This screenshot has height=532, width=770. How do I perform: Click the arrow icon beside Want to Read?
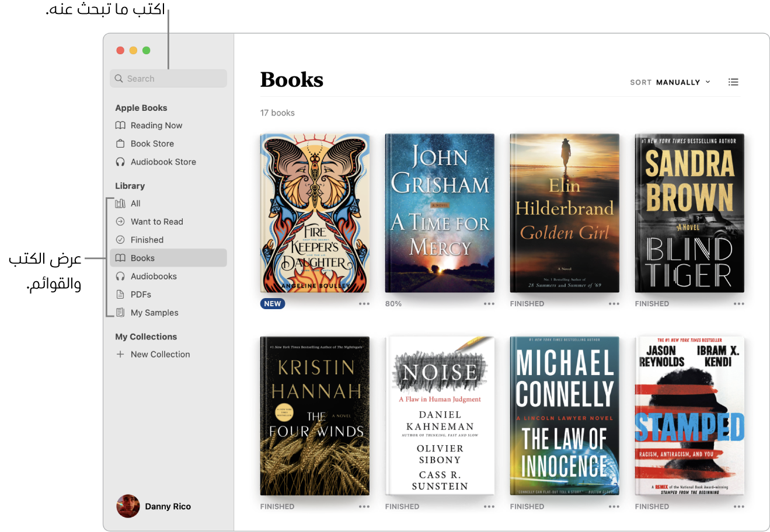click(x=120, y=222)
